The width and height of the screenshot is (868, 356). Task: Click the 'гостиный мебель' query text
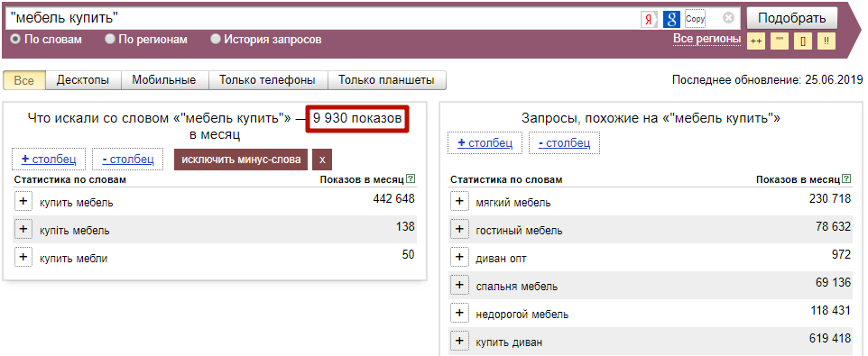[x=519, y=231]
